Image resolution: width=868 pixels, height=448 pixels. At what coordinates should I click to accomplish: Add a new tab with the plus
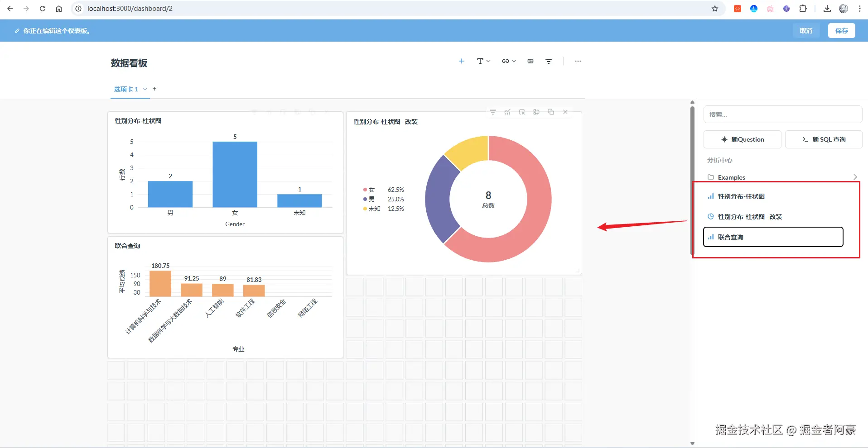coord(154,89)
